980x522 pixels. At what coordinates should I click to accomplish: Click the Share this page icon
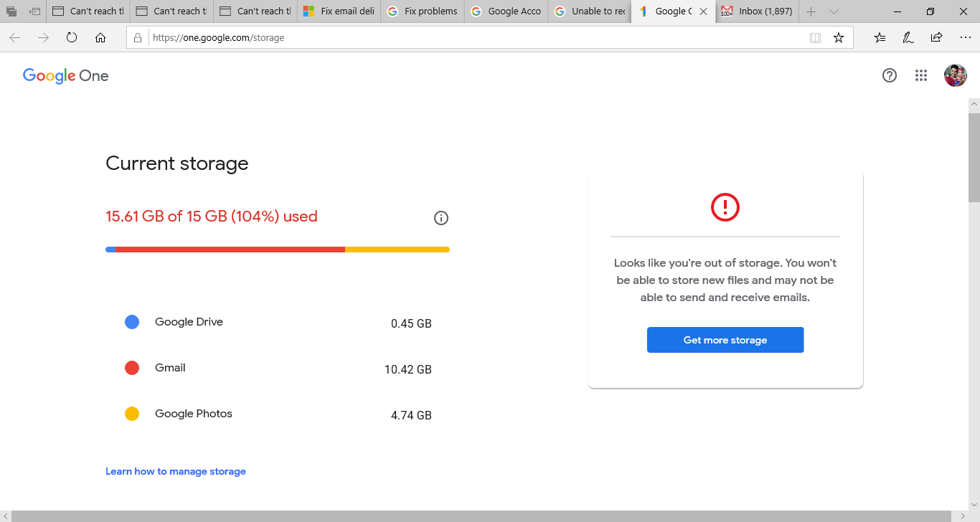coord(936,38)
